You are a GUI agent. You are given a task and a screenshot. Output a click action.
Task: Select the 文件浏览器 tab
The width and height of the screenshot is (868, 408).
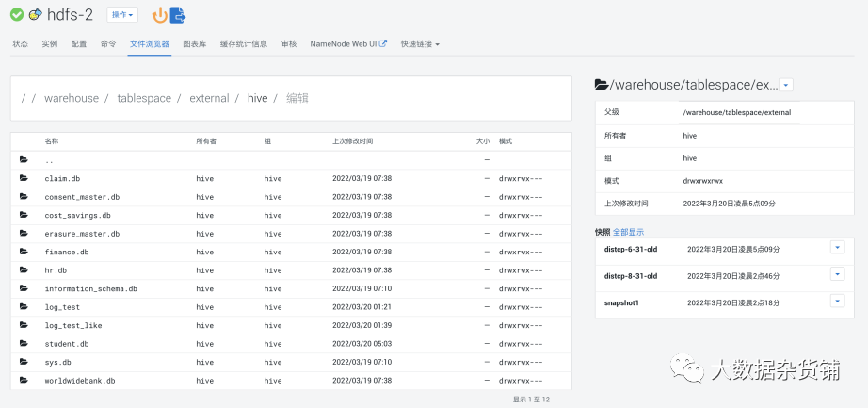tap(150, 43)
